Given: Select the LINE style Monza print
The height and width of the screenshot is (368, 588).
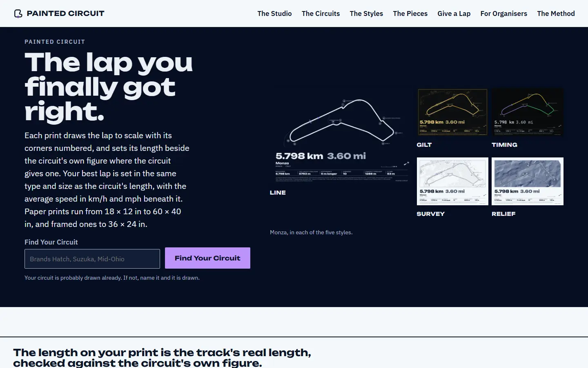Looking at the screenshot, I should click(340, 136).
